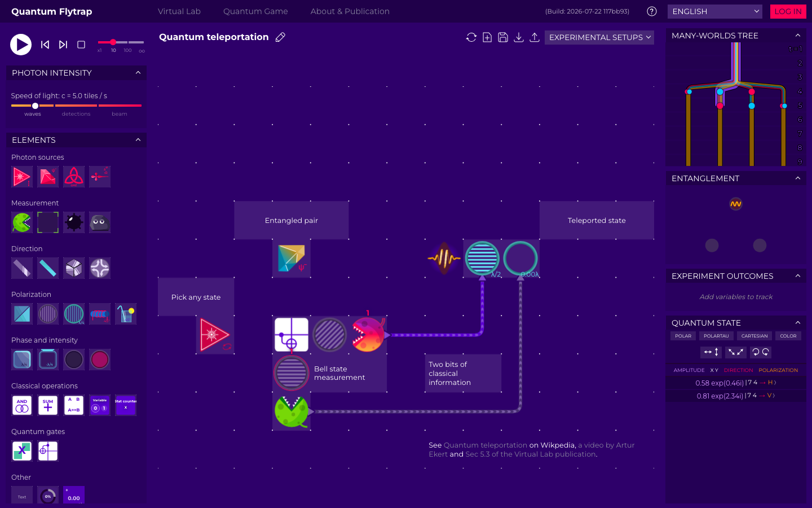Open the Quantum teleportation Wikipedia link
This screenshot has width=812, height=508.
(x=486, y=445)
